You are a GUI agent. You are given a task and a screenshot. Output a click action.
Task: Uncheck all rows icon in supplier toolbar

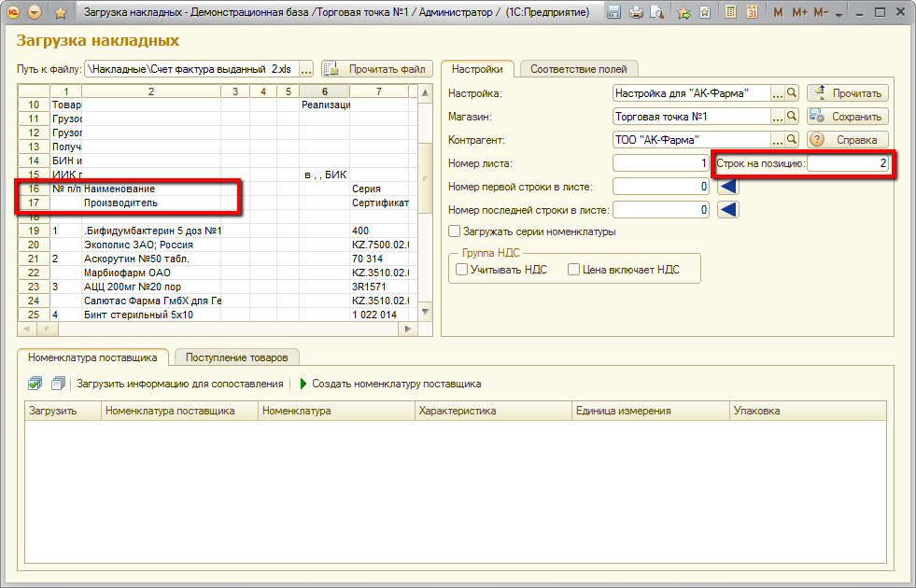pos(58,384)
